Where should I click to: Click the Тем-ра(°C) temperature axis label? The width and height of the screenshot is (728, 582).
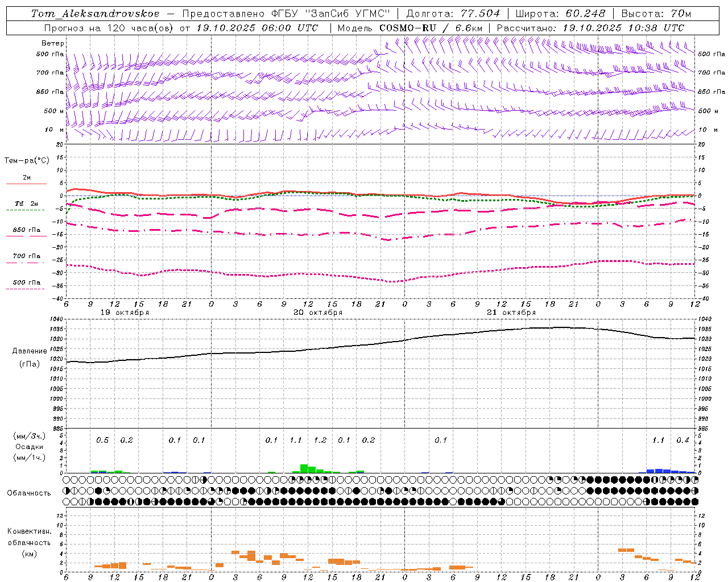point(27,161)
